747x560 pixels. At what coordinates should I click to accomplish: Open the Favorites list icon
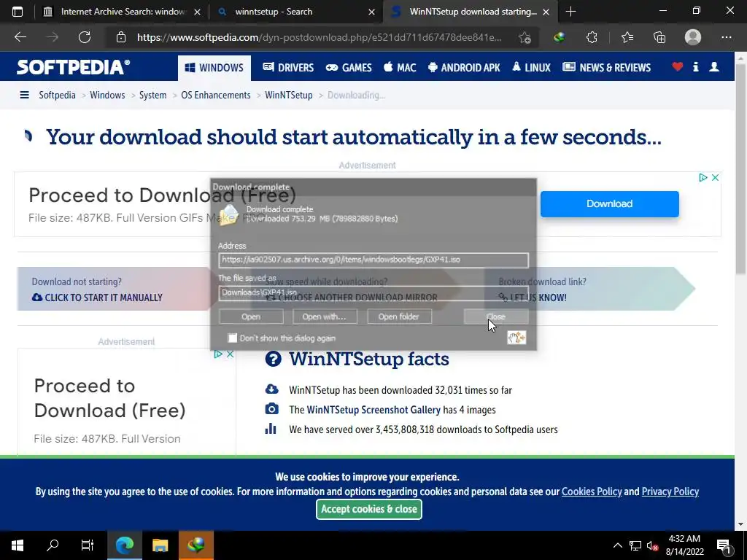click(627, 37)
